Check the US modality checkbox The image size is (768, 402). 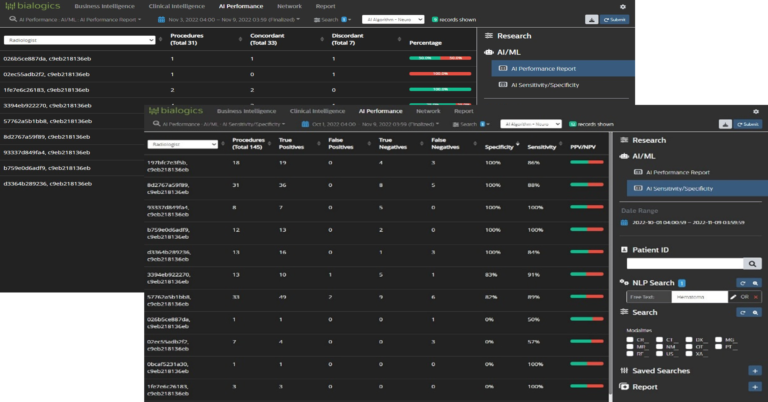point(659,354)
